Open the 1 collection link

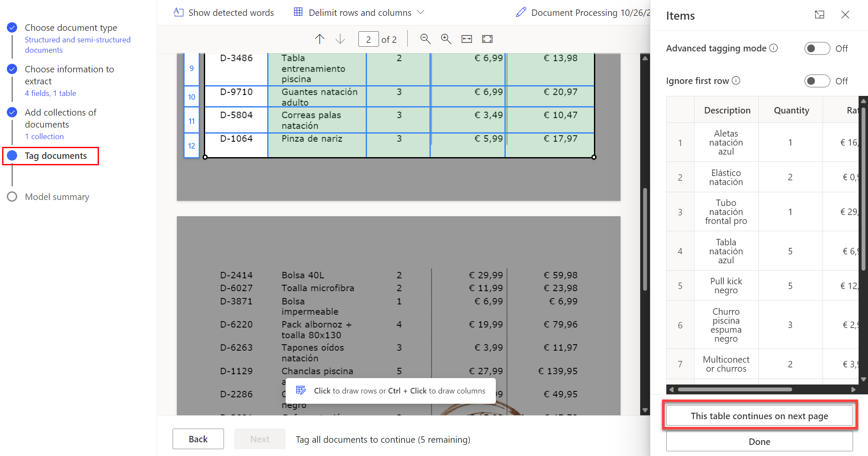[x=44, y=136]
